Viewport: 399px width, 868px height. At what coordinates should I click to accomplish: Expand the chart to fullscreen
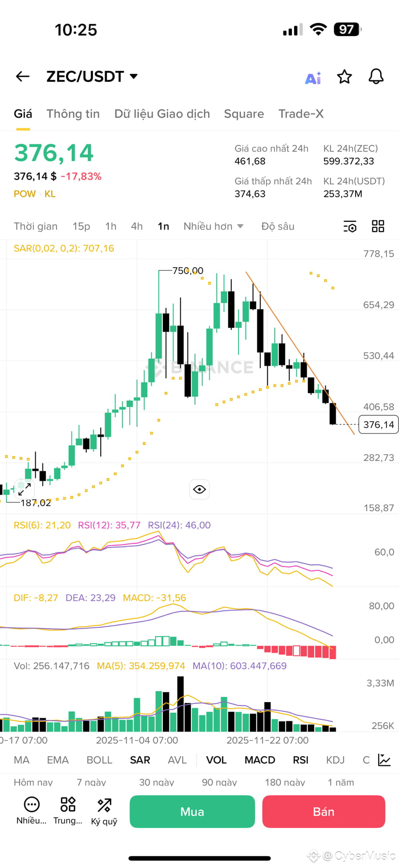24,489
